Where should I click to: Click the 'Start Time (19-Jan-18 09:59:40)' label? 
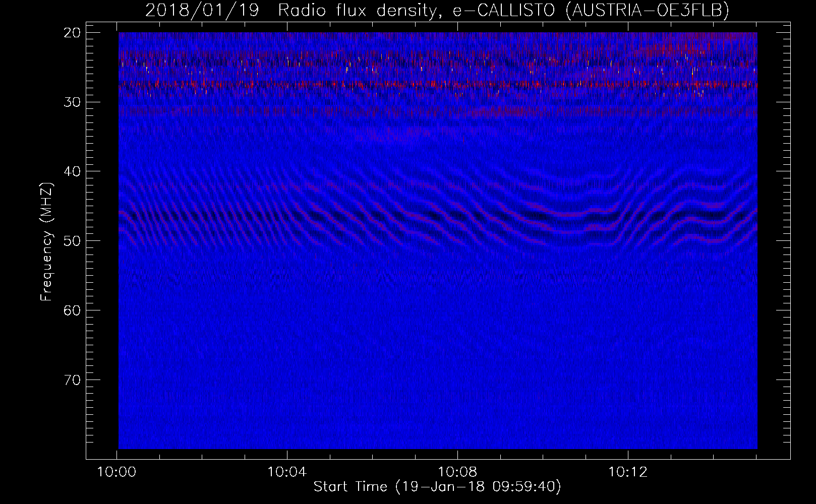[x=437, y=487]
